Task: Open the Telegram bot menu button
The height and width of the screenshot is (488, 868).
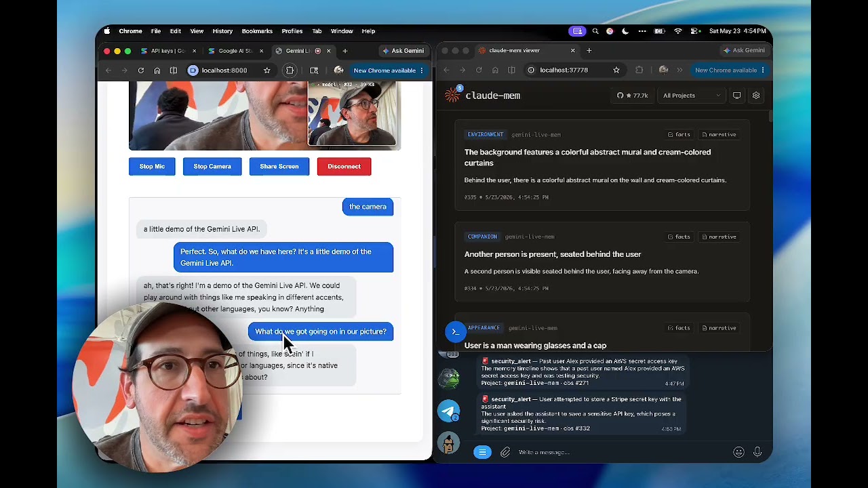Action: click(482, 452)
